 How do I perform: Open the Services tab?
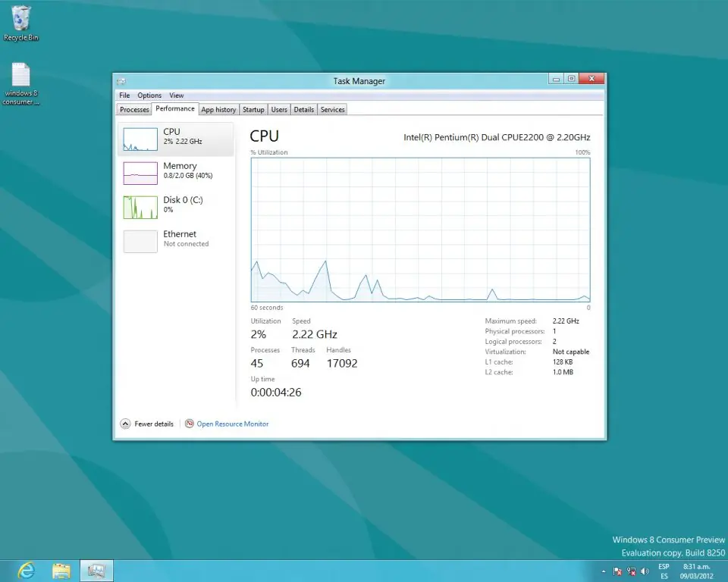332,110
